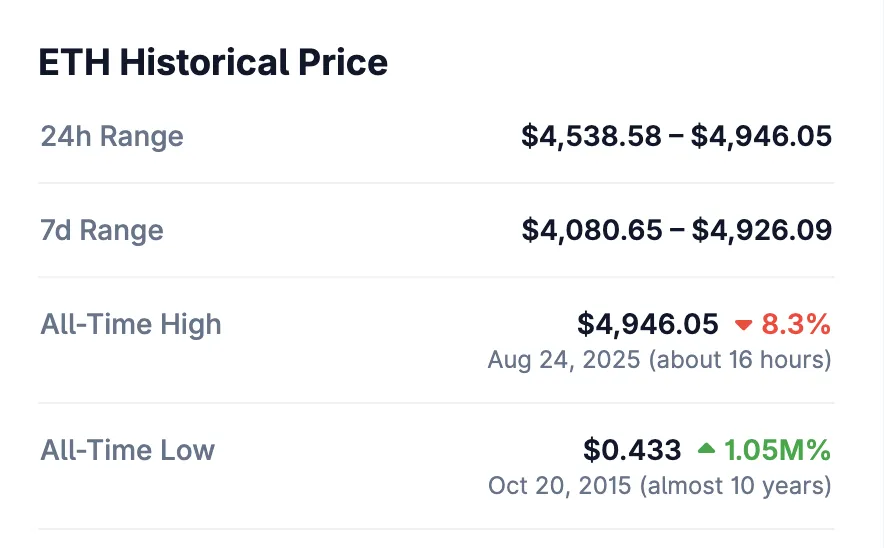Click the green 1.05M% change percentage
Viewport: 884px width, 548px height.
[777, 450]
